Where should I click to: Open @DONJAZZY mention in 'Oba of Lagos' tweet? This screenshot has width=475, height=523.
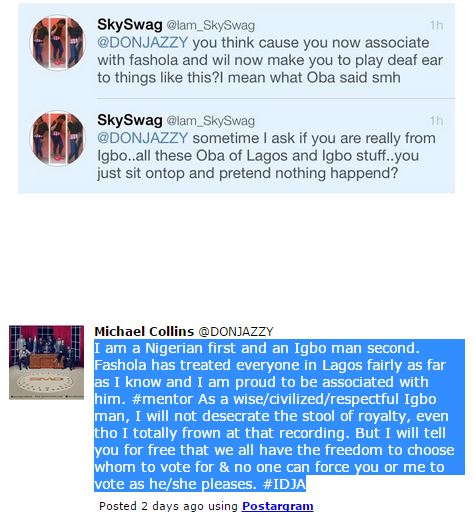pos(143,138)
